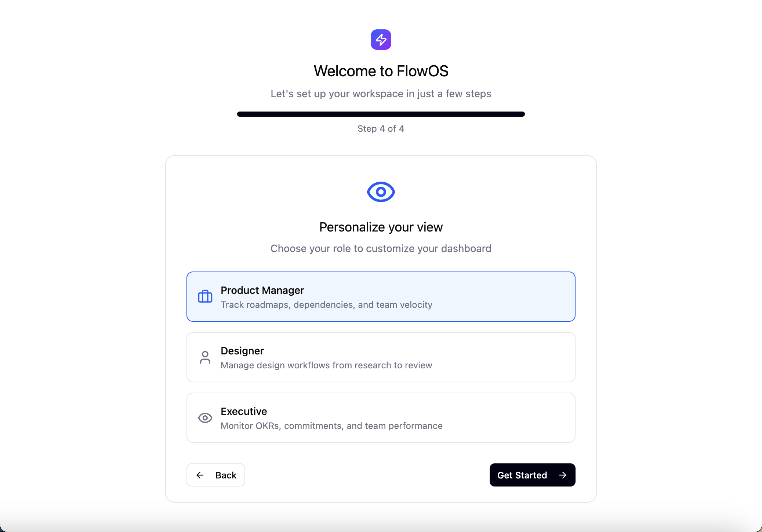The width and height of the screenshot is (762, 532).
Task: Click the right arrow inside Get Started button
Action: 562,475
